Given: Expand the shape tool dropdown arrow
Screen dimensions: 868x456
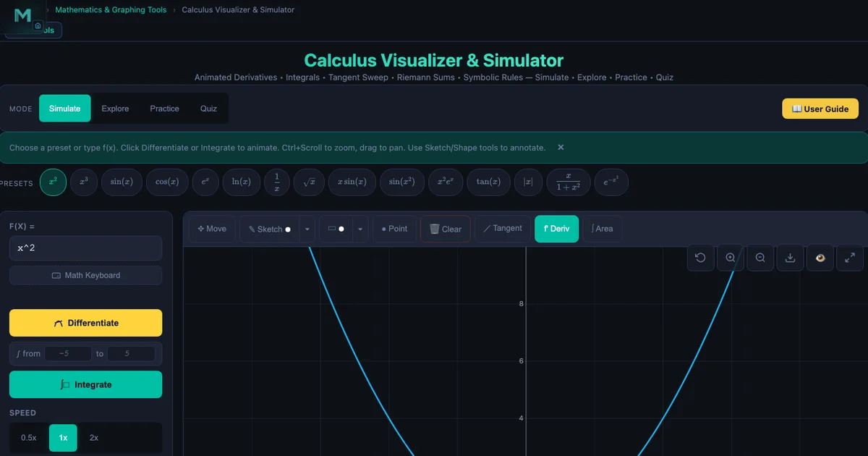Looking at the screenshot, I should [x=360, y=229].
